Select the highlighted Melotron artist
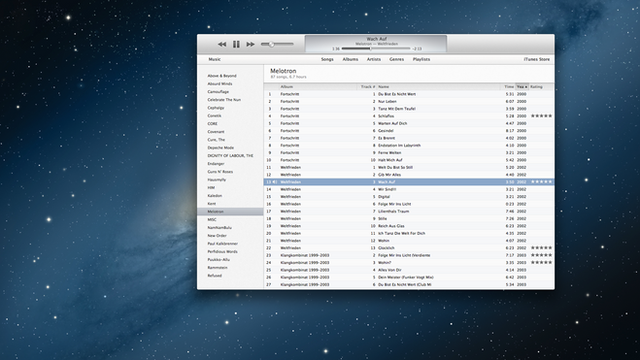This screenshot has height=360, width=640. 230,211
